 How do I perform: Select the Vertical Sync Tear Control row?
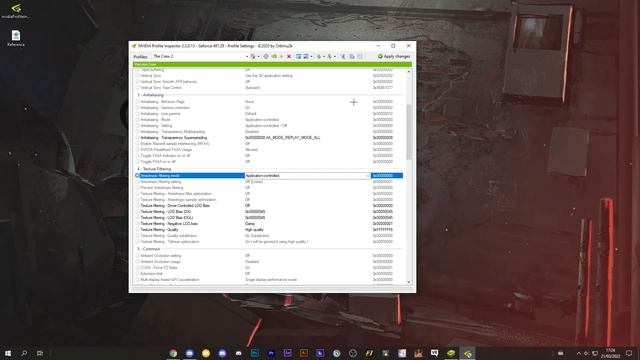point(269,87)
